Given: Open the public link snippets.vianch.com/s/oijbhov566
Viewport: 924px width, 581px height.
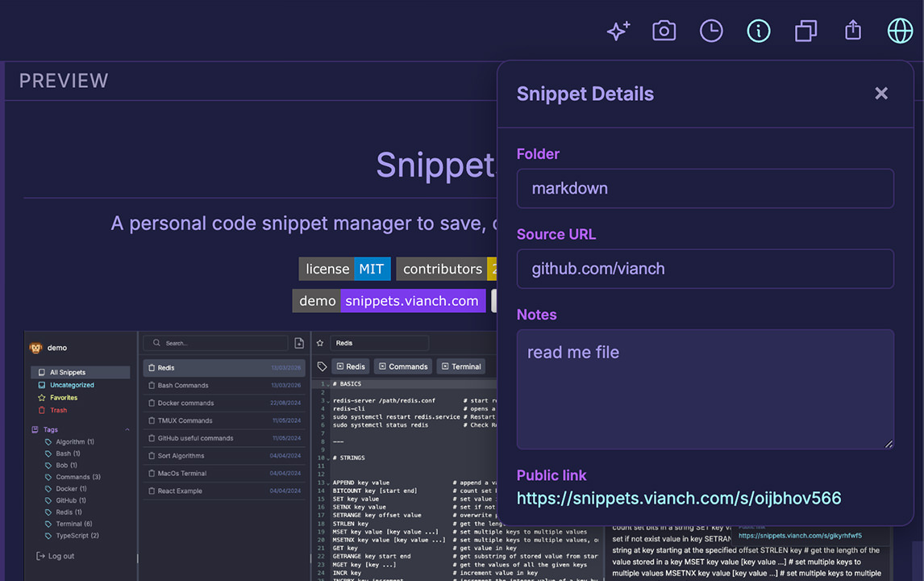Looking at the screenshot, I should (678, 499).
